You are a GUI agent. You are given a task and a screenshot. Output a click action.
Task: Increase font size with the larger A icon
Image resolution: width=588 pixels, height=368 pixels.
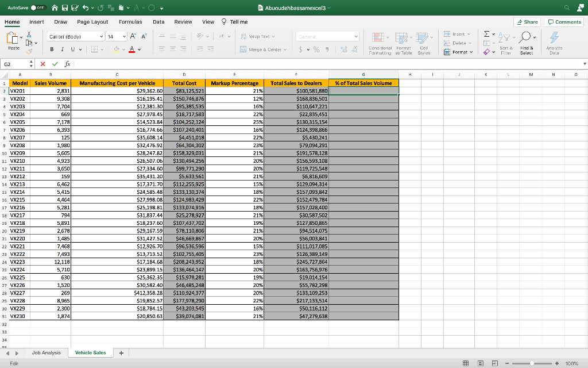point(133,36)
